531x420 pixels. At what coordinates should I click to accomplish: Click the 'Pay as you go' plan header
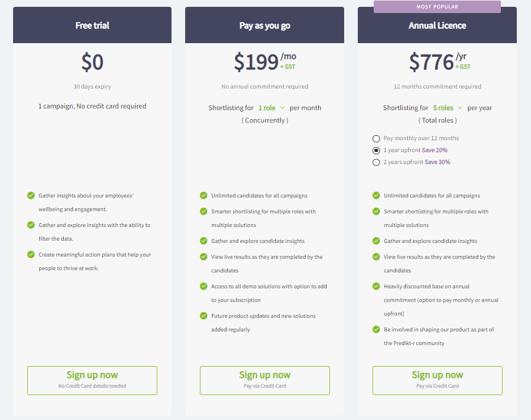point(265,26)
